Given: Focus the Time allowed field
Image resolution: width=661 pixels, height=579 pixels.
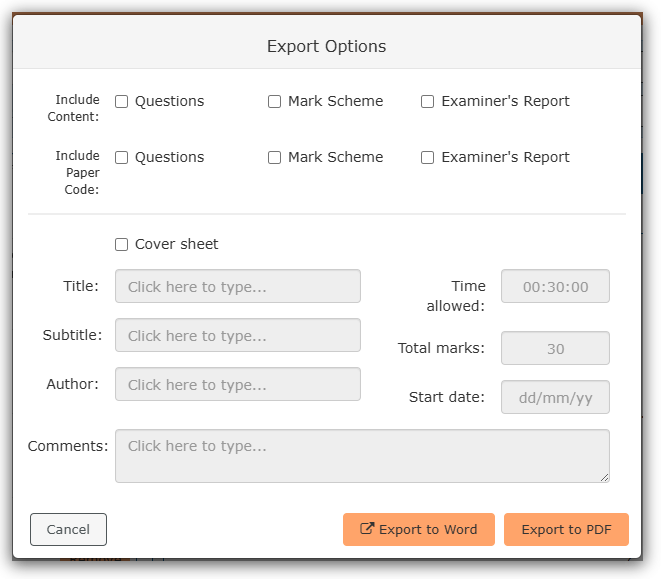Looking at the screenshot, I should [555, 286].
